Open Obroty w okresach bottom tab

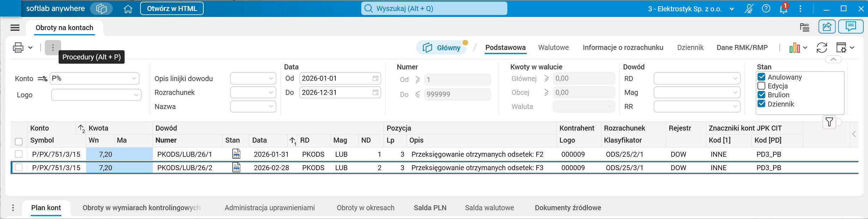pyautogui.click(x=365, y=208)
